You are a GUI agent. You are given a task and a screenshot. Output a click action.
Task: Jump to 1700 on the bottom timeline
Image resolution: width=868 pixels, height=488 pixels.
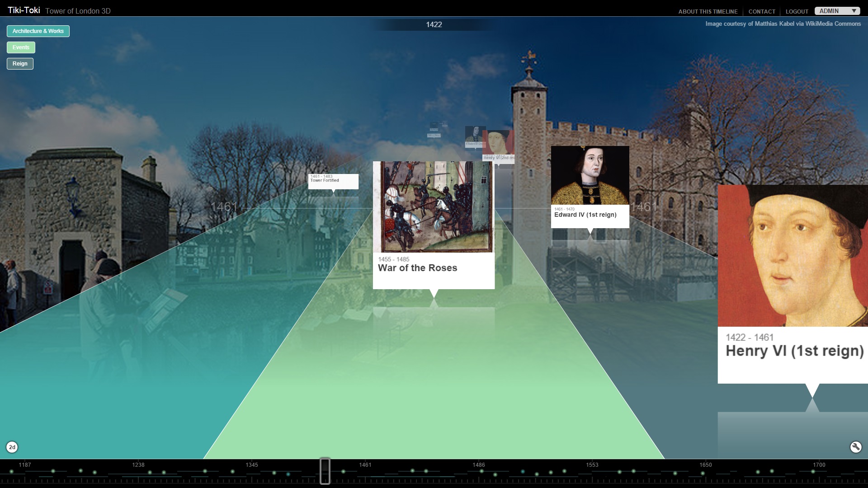(819, 465)
